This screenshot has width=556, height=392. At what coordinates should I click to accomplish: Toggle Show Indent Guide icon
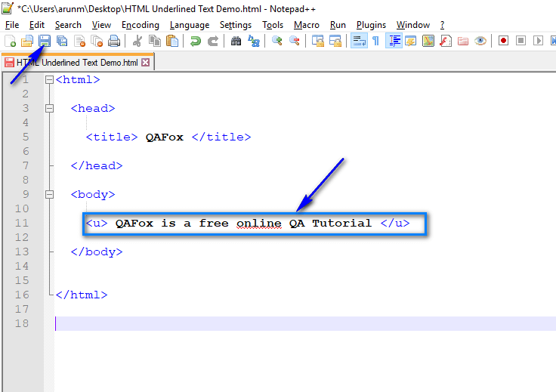pos(394,41)
